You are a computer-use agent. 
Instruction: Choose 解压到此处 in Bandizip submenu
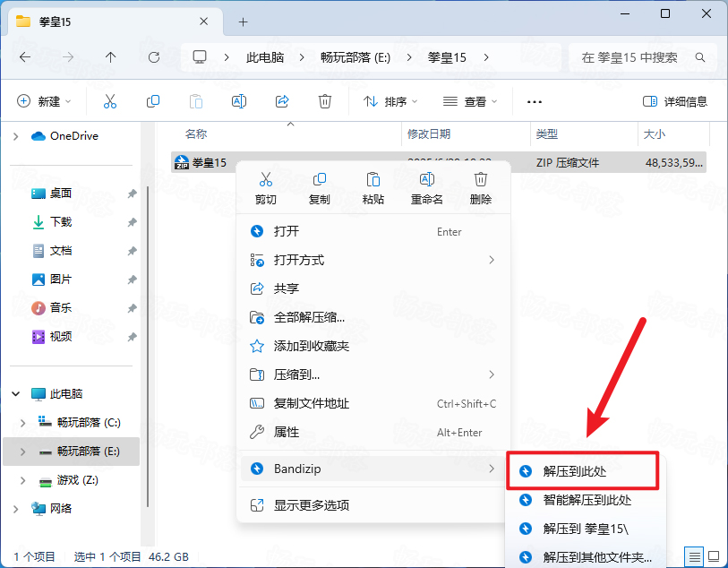coord(583,471)
